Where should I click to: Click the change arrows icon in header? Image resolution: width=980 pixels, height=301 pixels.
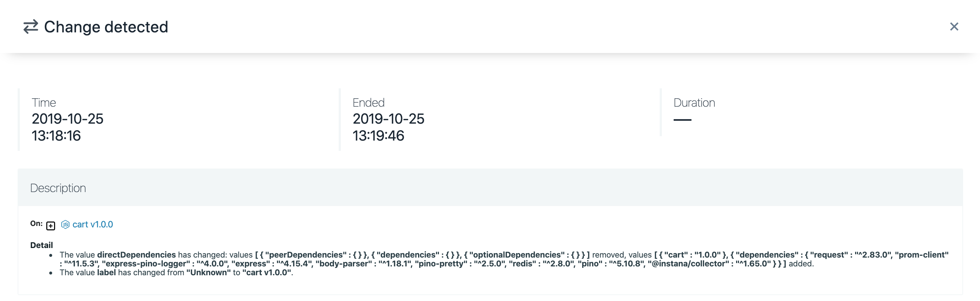(31, 26)
